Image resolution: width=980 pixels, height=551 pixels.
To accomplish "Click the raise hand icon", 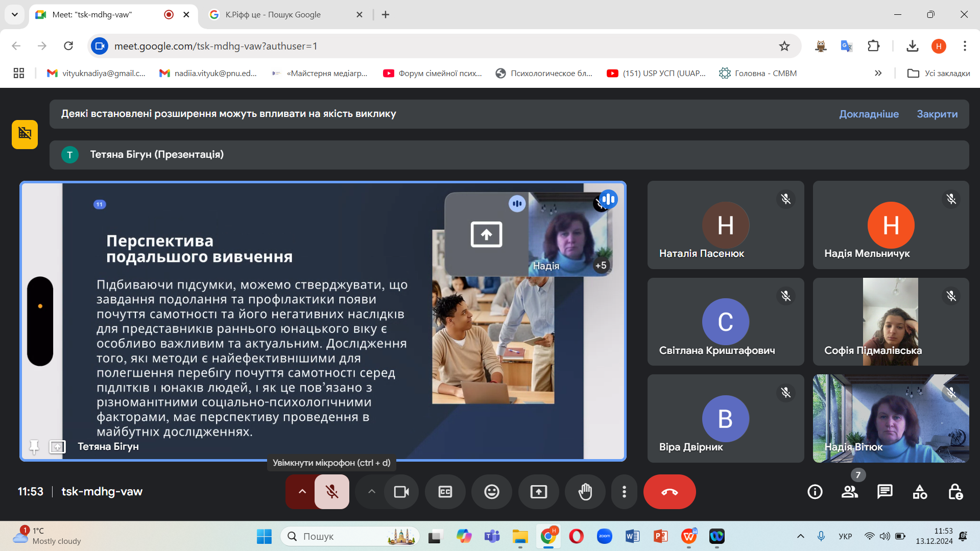I will coord(585,492).
